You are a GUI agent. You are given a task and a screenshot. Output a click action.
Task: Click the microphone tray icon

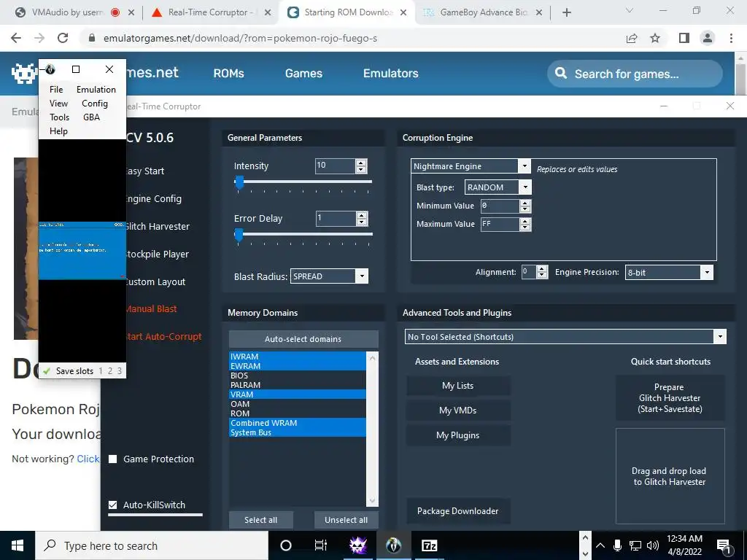tap(617, 545)
